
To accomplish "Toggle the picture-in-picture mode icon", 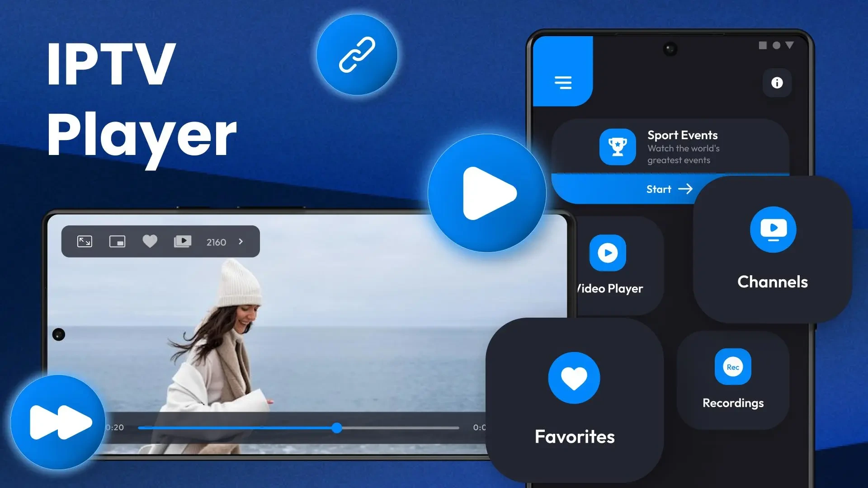I will pyautogui.click(x=118, y=241).
